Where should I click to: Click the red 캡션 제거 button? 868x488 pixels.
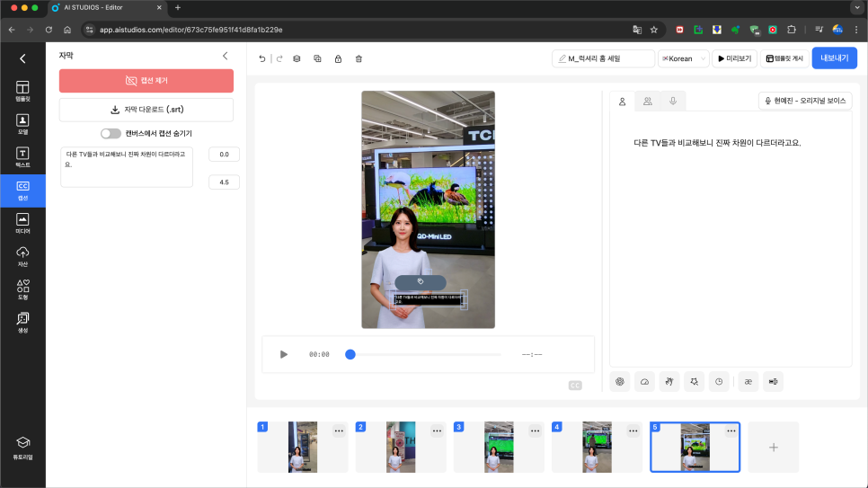click(146, 81)
